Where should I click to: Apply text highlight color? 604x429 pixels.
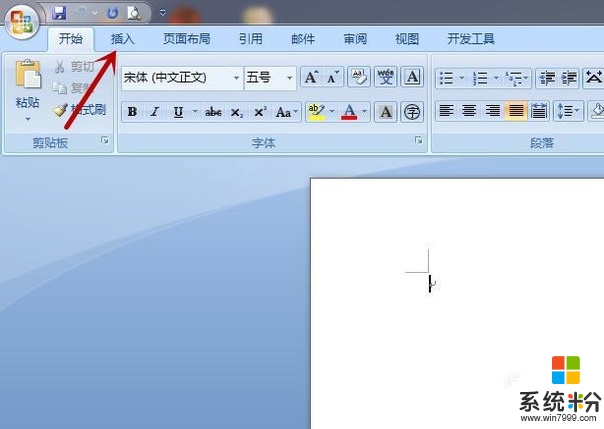(316, 112)
